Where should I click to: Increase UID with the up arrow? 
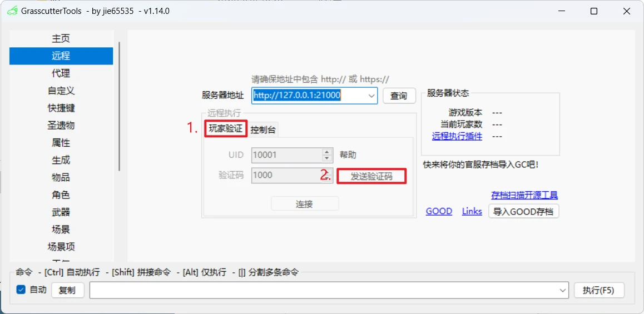point(327,152)
